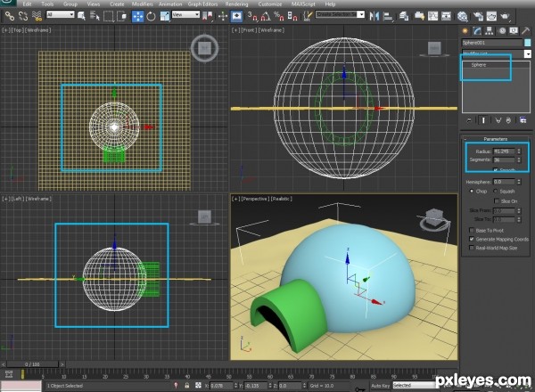The image size is (535, 392).
Task: Activate Bind to Space Warp tool
Action: point(37,16)
